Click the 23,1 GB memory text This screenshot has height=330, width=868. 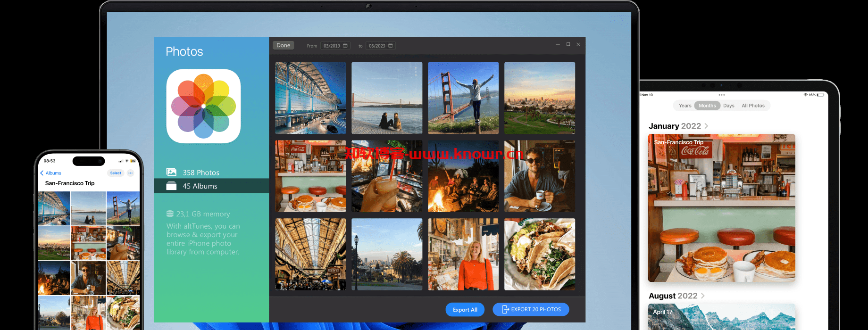pos(203,214)
